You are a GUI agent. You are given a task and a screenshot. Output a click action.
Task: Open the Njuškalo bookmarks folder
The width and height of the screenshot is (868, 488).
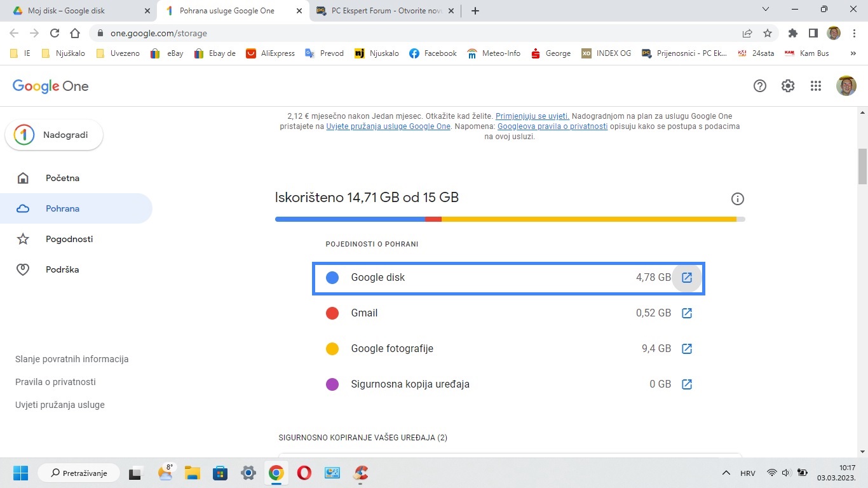pos(63,53)
